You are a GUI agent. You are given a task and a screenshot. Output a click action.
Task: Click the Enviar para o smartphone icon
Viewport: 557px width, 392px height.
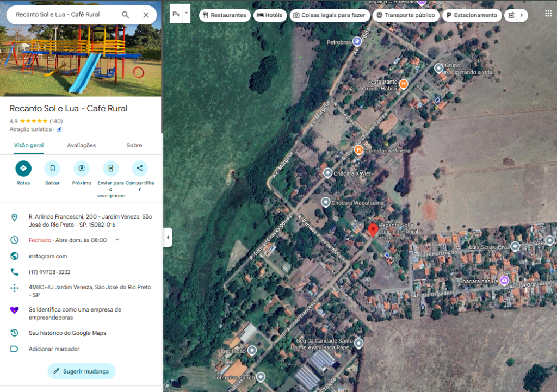click(110, 169)
